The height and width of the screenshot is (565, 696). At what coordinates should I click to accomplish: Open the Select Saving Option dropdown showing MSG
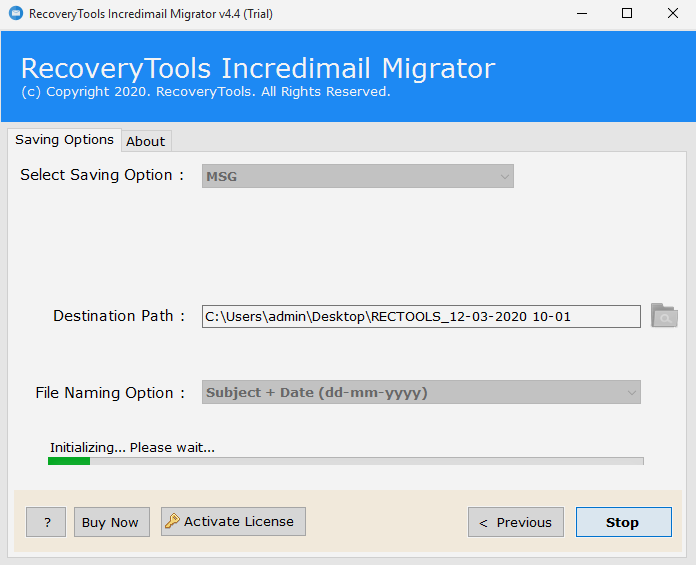coord(358,176)
